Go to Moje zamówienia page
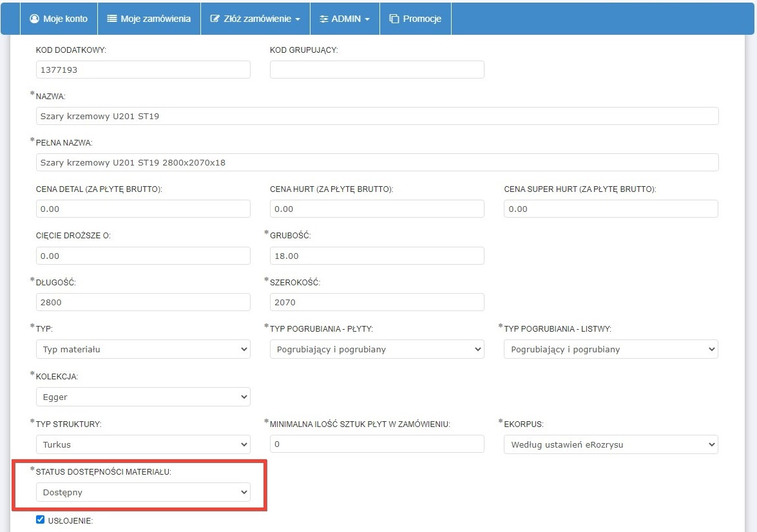 [x=155, y=19]
